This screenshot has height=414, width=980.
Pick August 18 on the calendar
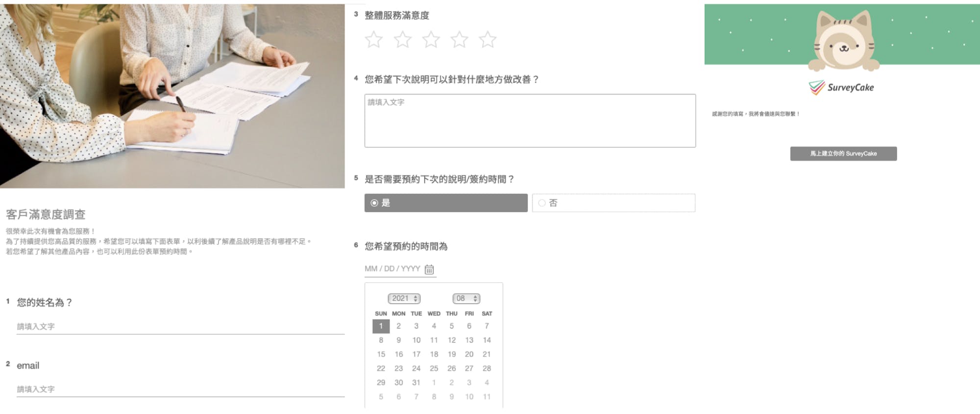click(x=434, y=354)
